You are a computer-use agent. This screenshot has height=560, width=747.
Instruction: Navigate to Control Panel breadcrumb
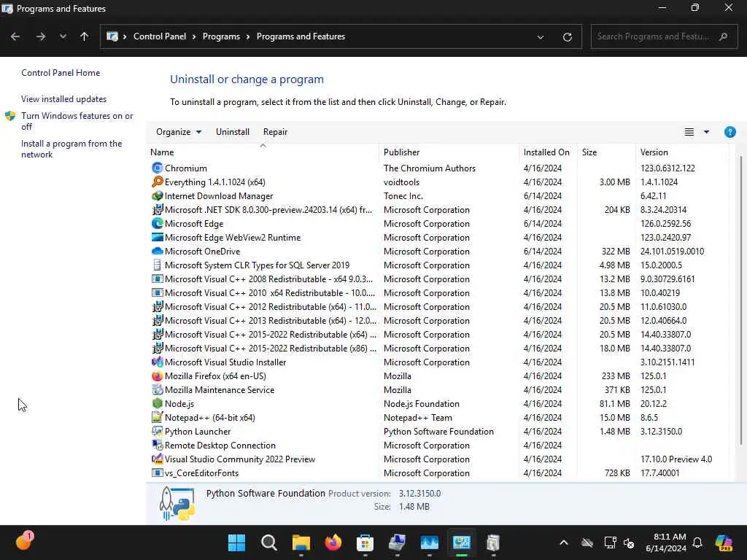(x=160, y=36)
